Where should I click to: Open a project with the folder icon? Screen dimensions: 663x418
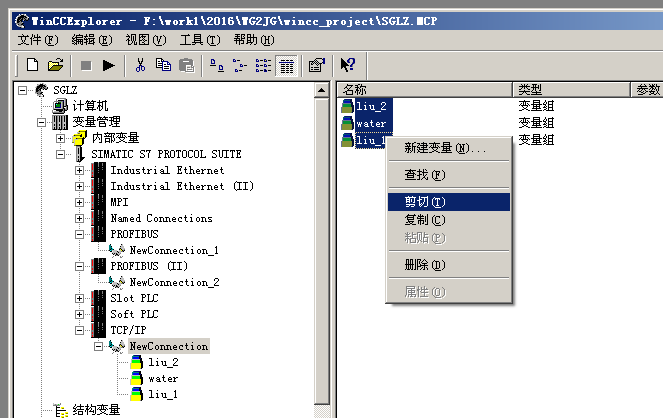(55, 65)
